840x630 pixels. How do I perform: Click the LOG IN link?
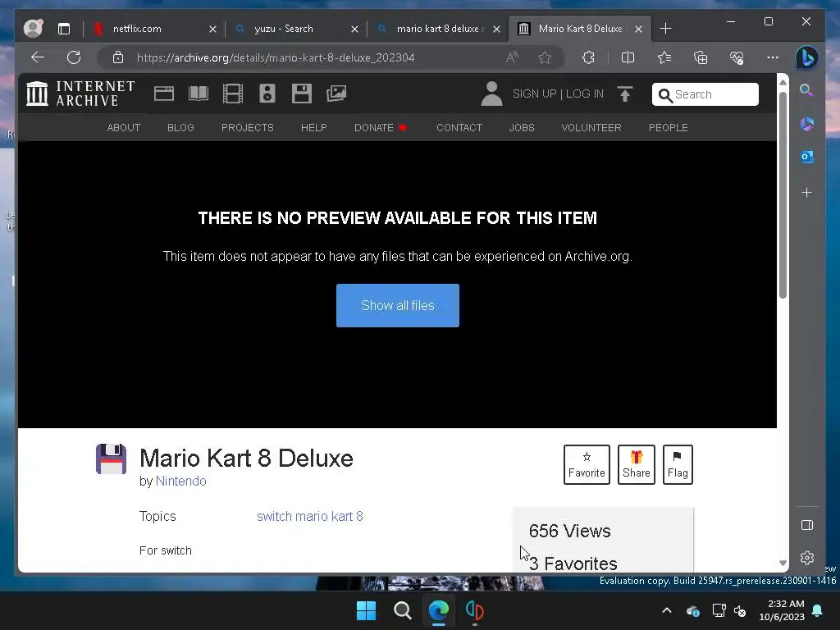click(584, 94)
